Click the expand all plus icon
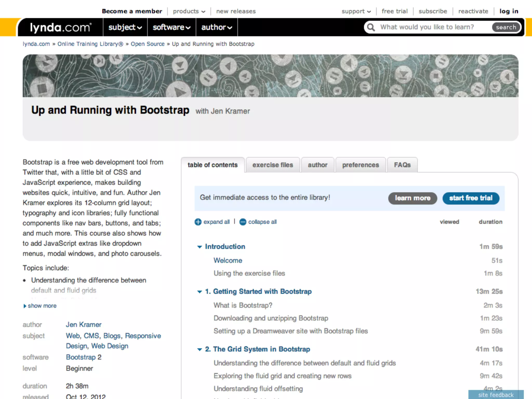The height and width of the screenshot is (399, 532). 198,222
